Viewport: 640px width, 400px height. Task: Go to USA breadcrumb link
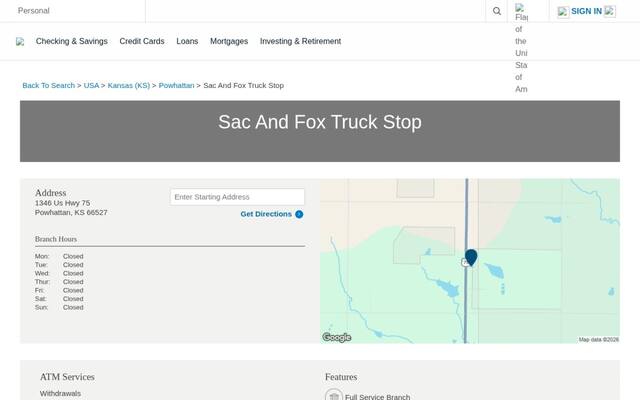(x=91, y=85)
